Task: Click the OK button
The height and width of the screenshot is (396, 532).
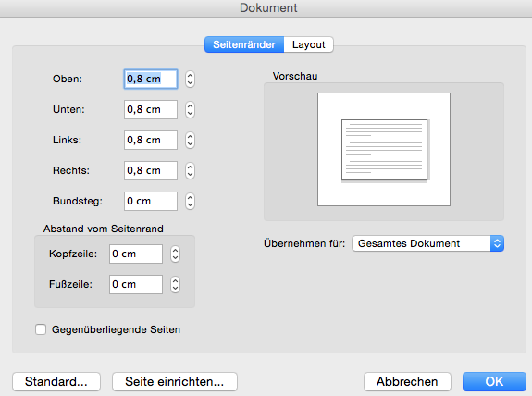Action: click(x=494, y=382)
